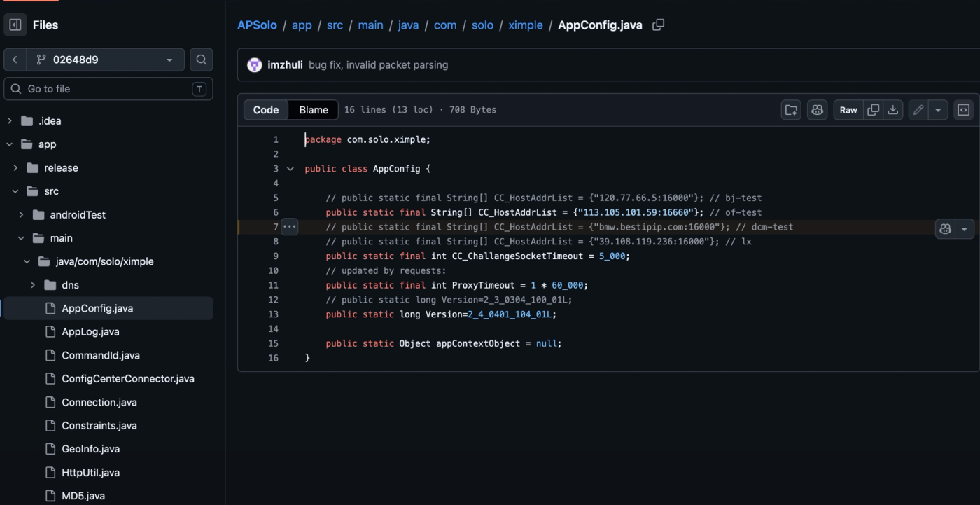The image size is (980, 505).
Task: Click the solo breadcrumb link
Action: 482,25
